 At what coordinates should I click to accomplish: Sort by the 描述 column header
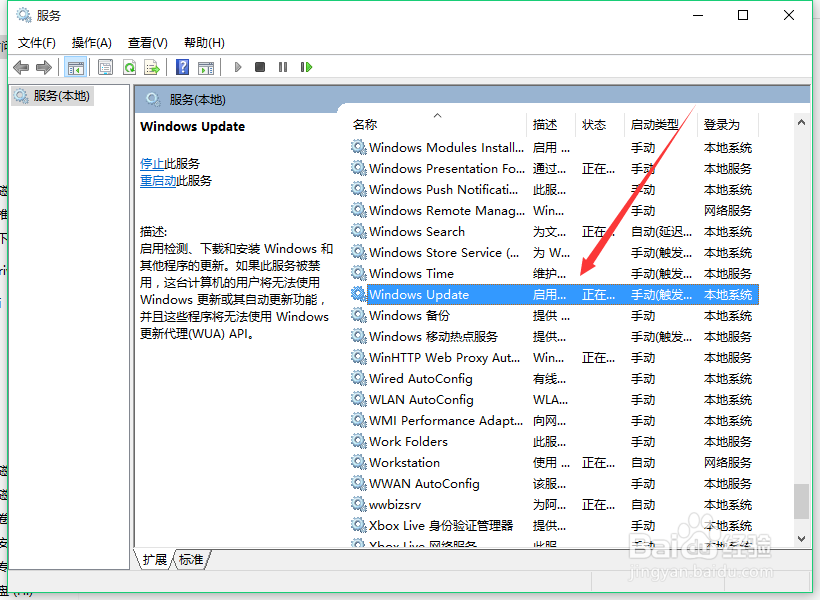pos(545,124)
